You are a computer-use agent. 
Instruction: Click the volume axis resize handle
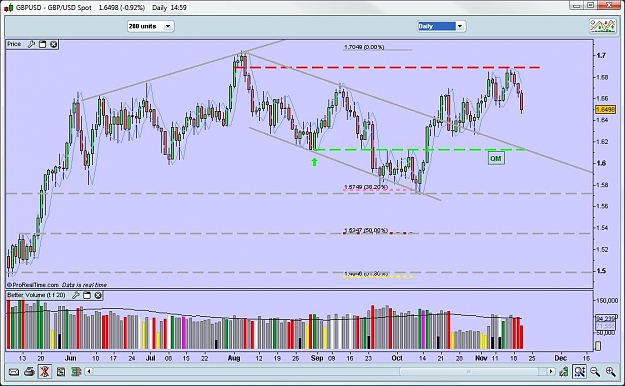597,346
